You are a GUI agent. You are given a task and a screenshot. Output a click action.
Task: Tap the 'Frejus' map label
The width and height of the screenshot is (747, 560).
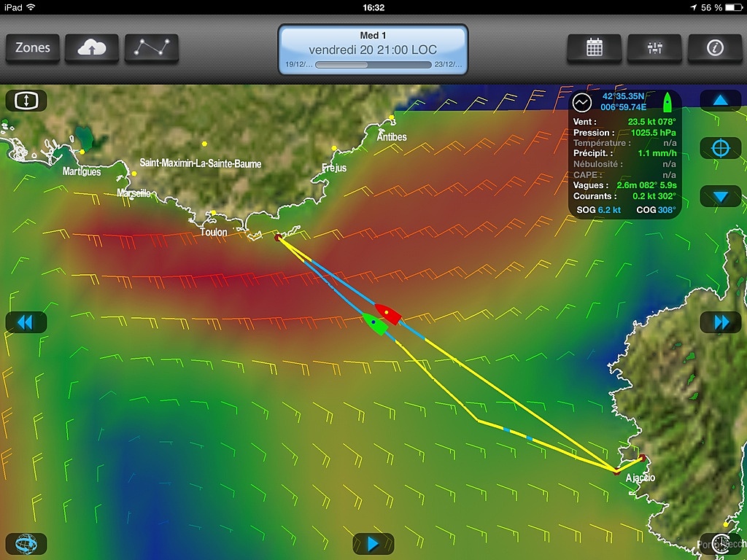[x=334, y=168]
